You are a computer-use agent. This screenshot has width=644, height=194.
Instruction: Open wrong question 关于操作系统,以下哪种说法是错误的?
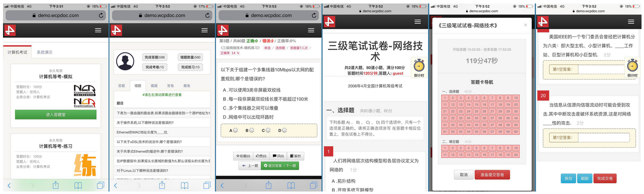(x=145, y=123)
